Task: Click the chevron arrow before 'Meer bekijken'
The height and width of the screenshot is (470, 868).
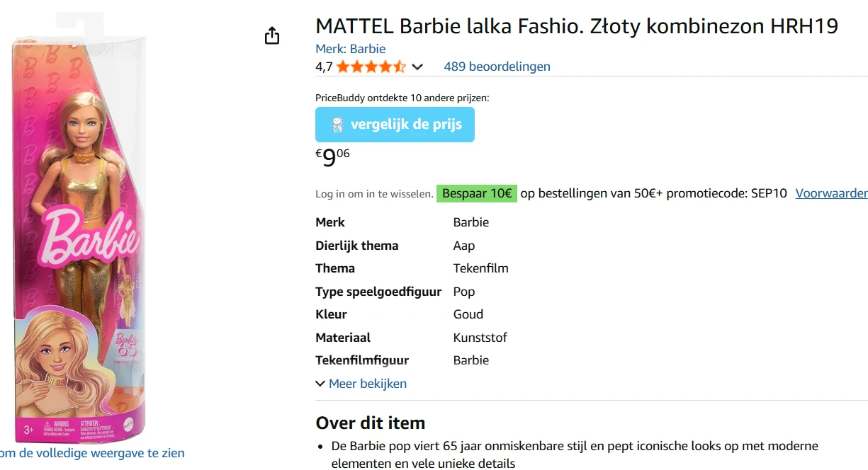Action: point(320,383)
